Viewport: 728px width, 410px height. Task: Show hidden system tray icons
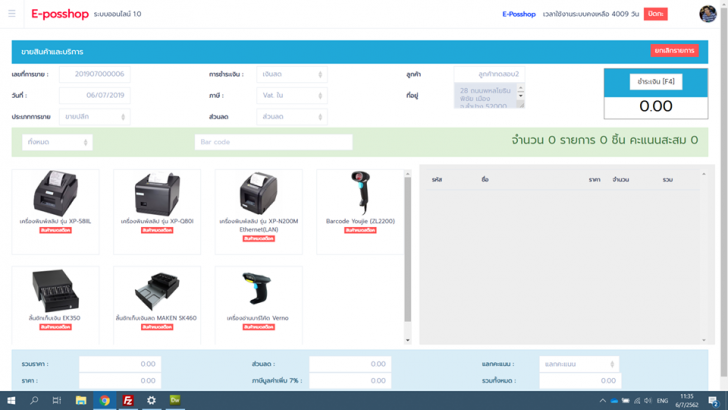coord(603,401)
